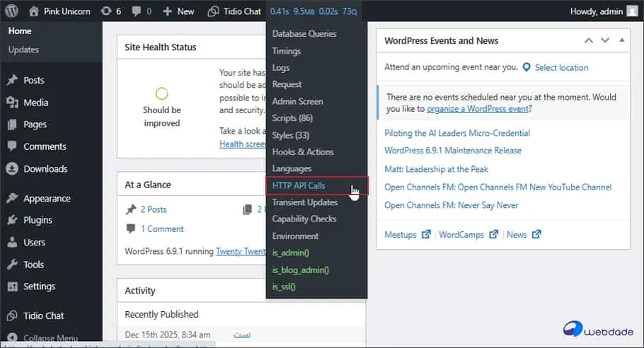
Task: Move Events and News widget down
Action: coord(605,41)
